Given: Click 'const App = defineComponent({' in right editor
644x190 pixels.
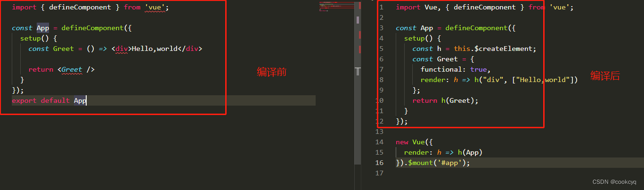Looking at the screenshot, I should click(x=456, y=28).
